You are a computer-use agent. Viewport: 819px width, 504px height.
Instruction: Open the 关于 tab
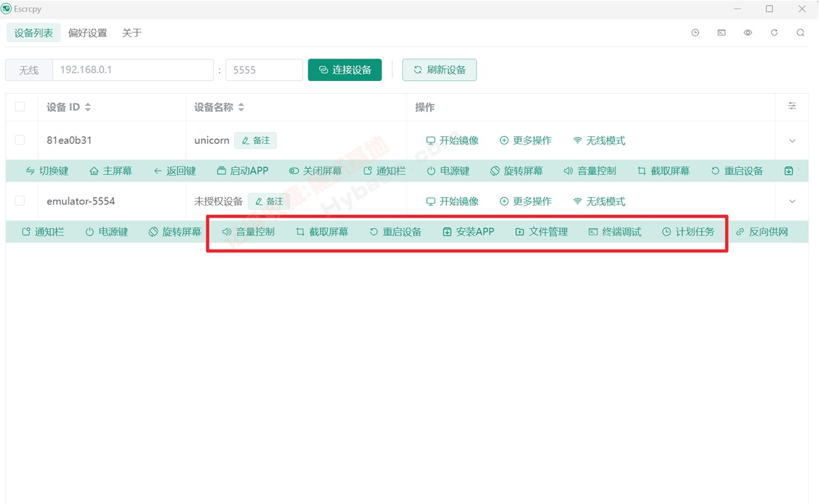(x=132, y=32)
